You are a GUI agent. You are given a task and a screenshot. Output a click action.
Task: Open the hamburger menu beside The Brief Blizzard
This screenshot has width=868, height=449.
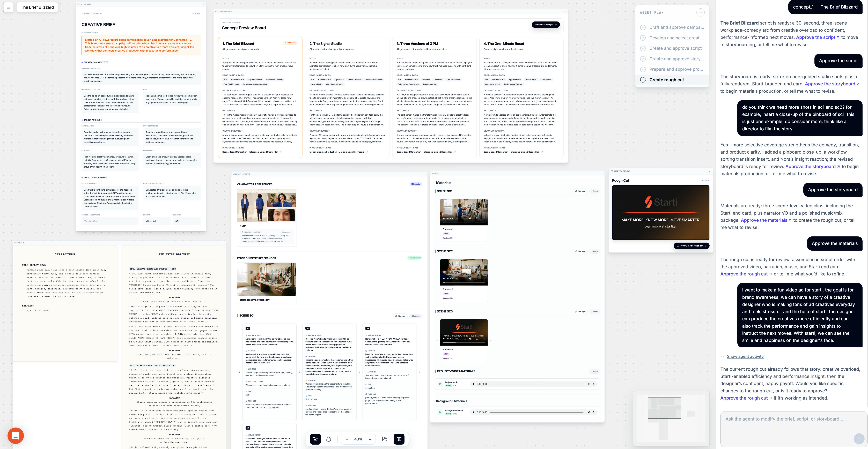pyautogui.click(x=8, y=7)
